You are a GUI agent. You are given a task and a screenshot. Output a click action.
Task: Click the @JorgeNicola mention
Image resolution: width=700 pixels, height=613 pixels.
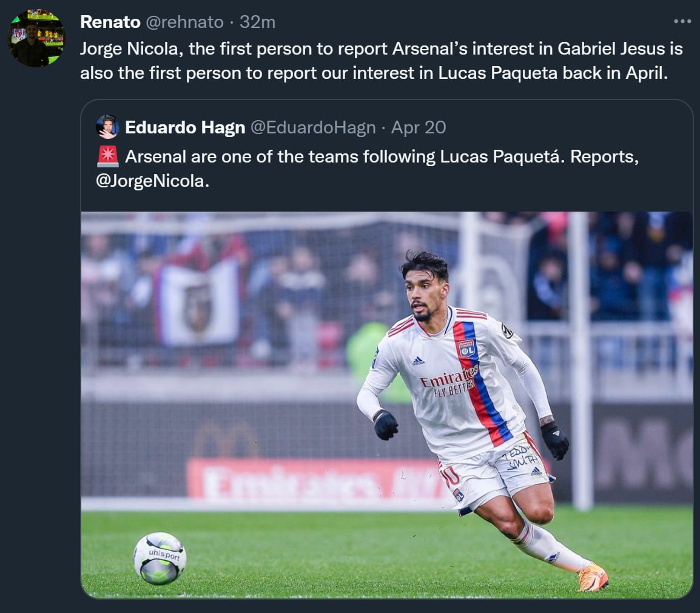[x=152, y=181]
